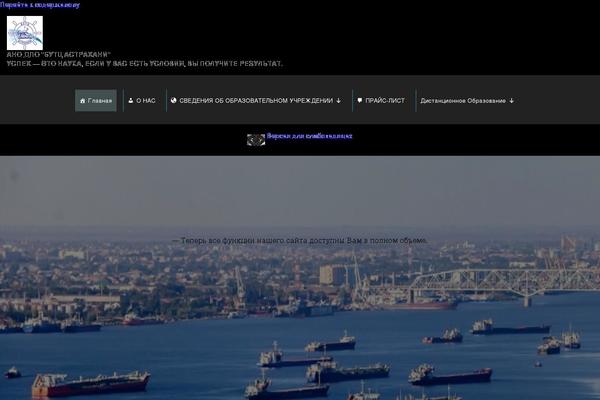Open Сведения об образовательном учреждении menu
Screen dimensions: 600x400
(x=256, y=101)
